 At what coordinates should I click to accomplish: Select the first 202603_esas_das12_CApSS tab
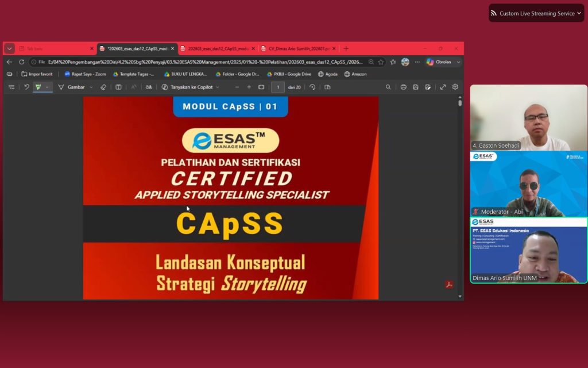pyautogui.click(x=137, y=48)
